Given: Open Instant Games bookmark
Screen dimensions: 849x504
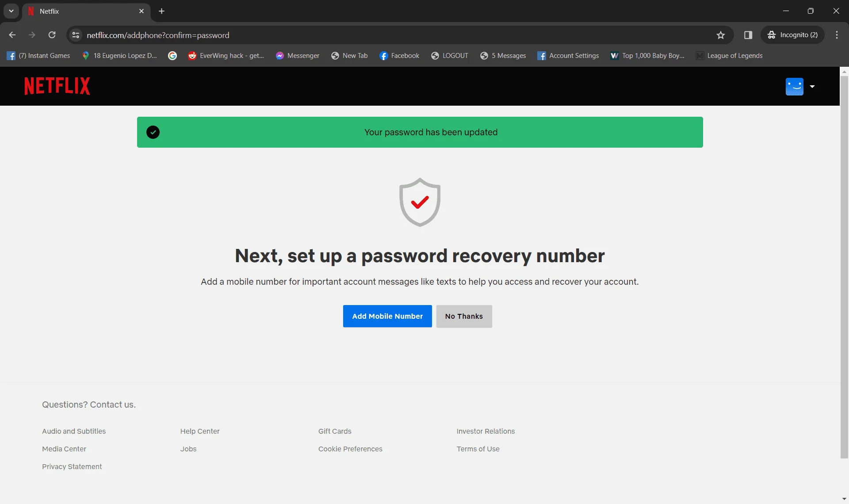Looking at the screenshot, I should pyautogui.click(x=39, y=56).
